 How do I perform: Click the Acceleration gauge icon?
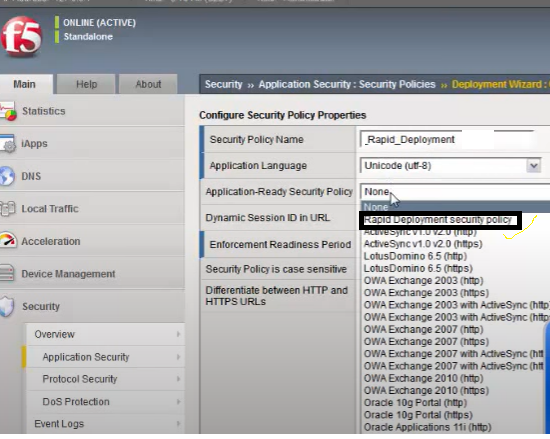(8, 241)
